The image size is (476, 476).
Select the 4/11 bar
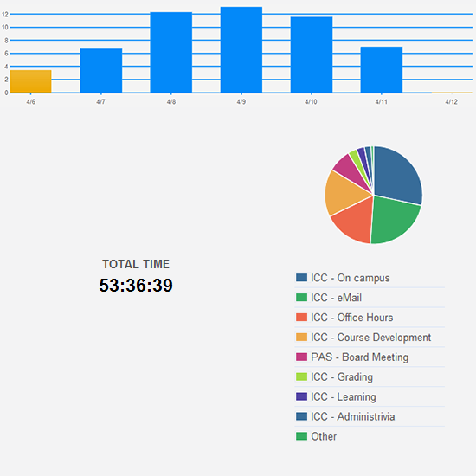[x=382, y=69]
